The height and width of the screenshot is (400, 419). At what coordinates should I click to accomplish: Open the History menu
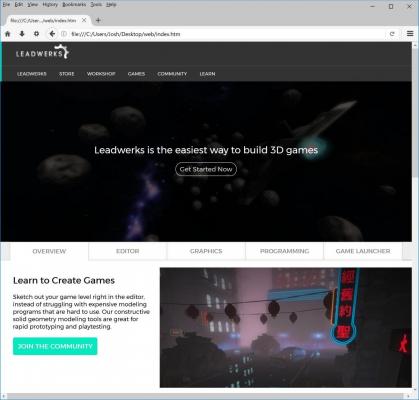tap(50, 5)
